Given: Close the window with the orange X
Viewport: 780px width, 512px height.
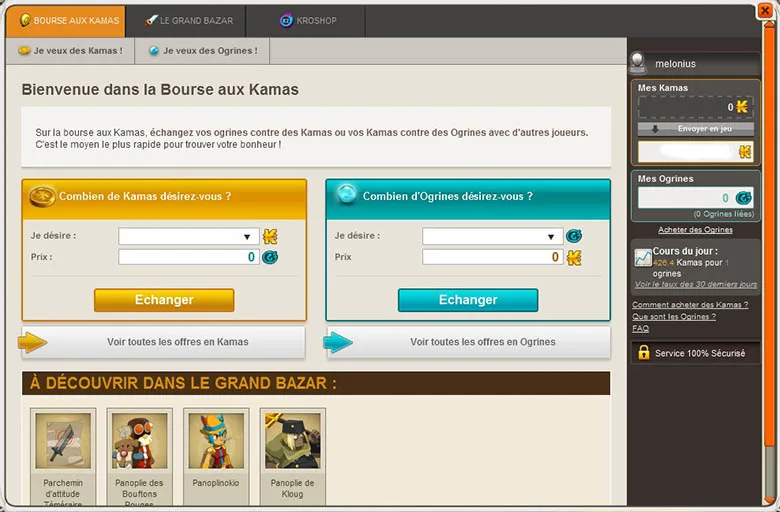Looking at the screenshot, I should coord(765,10).
